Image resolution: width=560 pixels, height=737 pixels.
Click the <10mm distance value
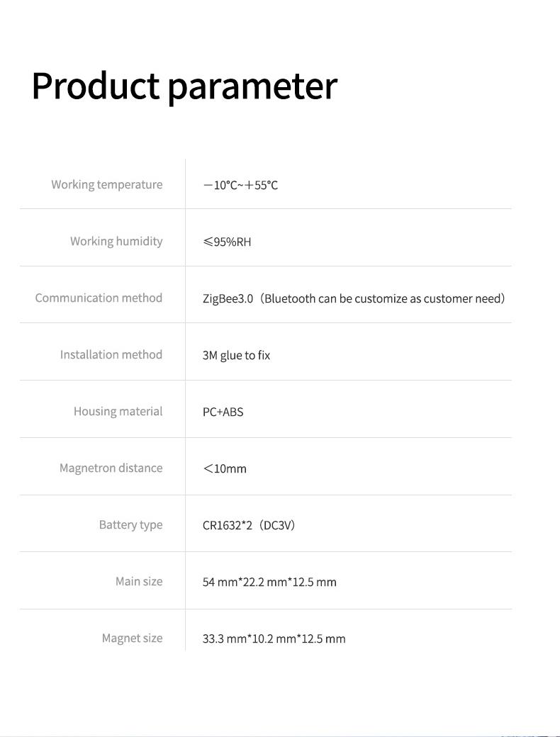coord(225,468)
